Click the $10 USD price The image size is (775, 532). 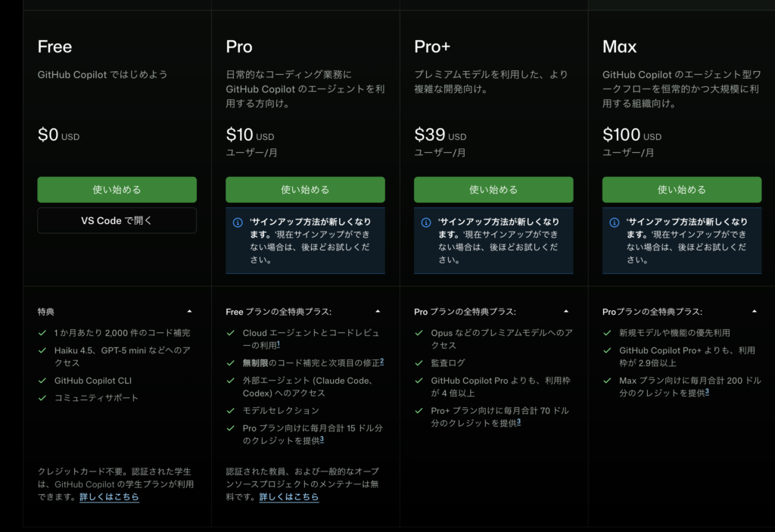(250, 135)
